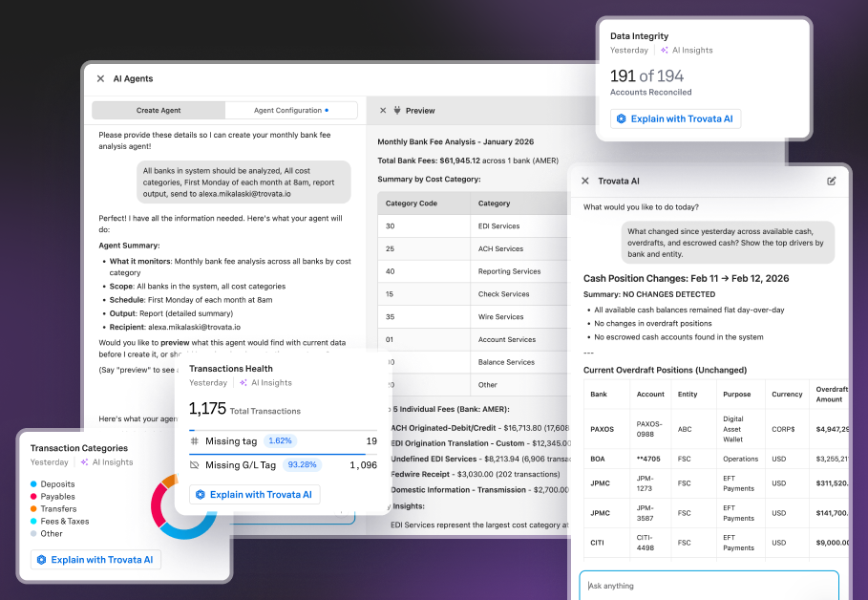Explain Transaction Categories with Trovata AI
The width and height of the screenshot is (868, 600).
click(95, 560)
